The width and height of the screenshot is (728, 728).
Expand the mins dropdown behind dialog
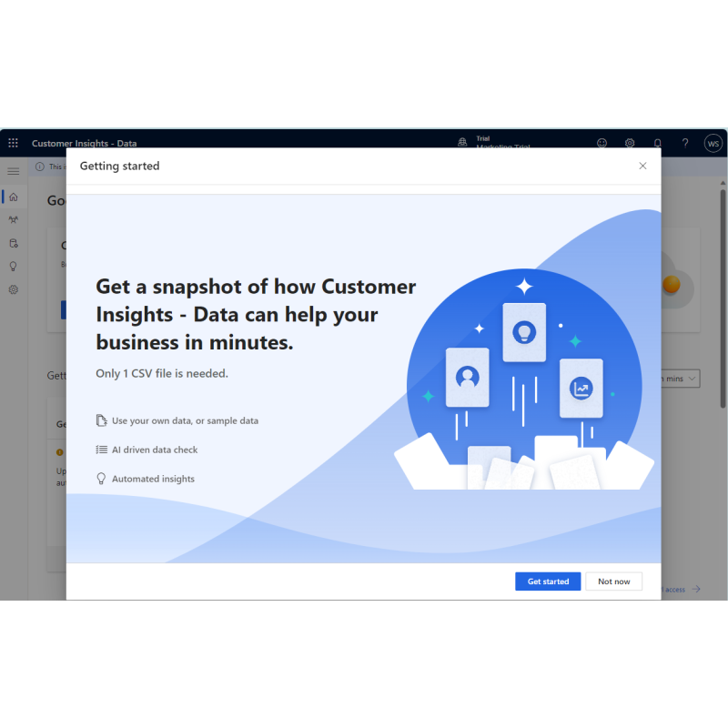pos(681,379)
